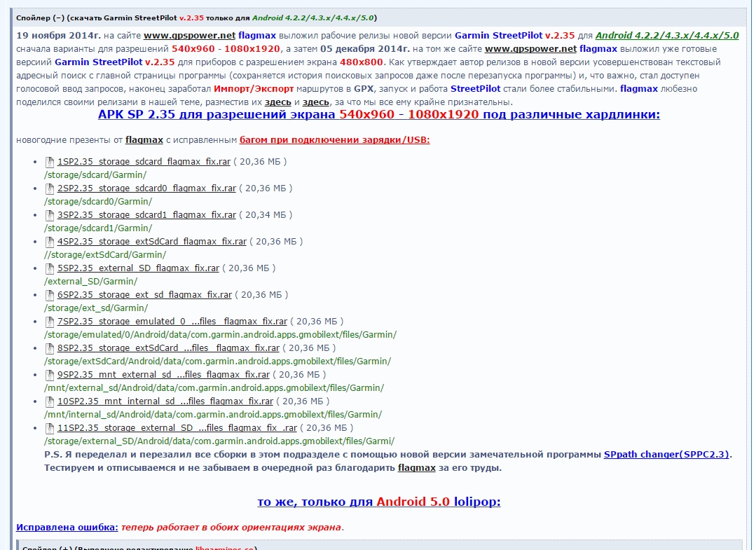The height and width of the screenshot is (550, 756).
Task: Click path /storage/emulated/0/Android/data/... Garmin/
Action: point(220,334)
